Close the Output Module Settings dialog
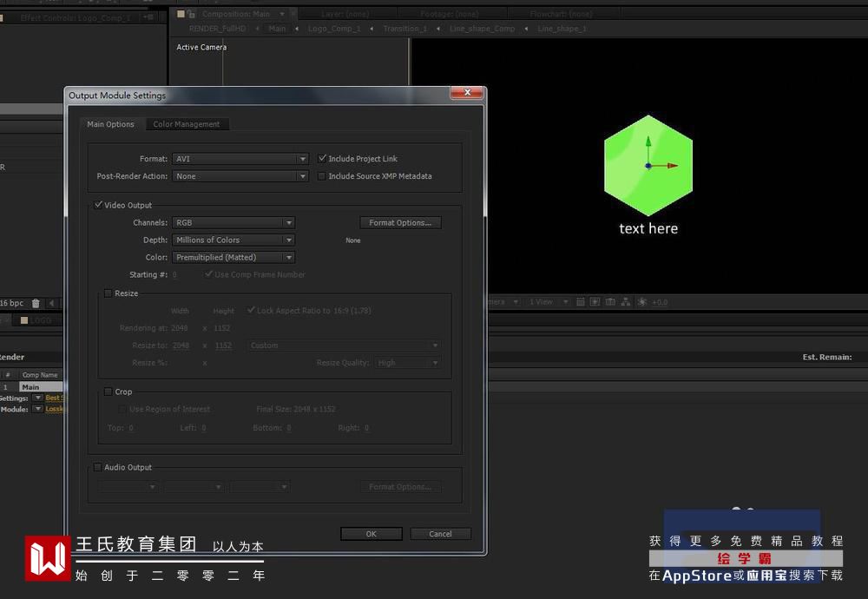This screenshot has height=599, width=868. tap(467, 92)
